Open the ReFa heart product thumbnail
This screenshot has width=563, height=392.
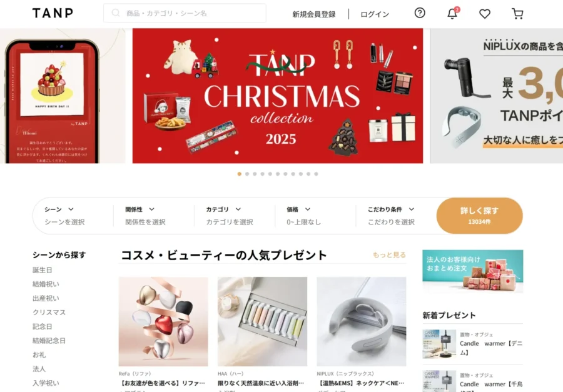coord(163,321)
